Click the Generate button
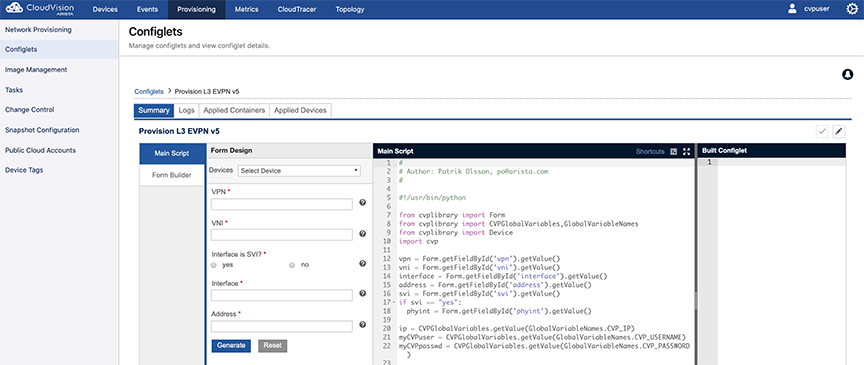 pyautogui.click(x=231, y=346)
